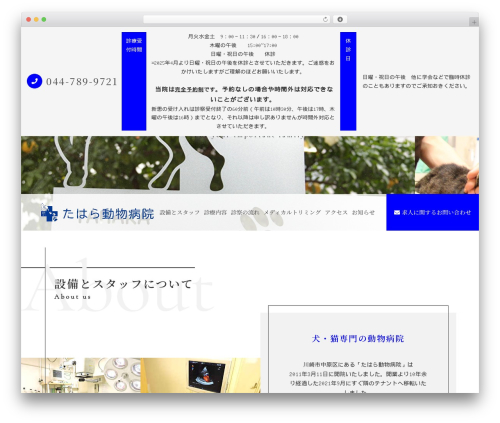The image size is (500, 423).
Task: Click the browser reload icon
Action: tap(325, 19)
